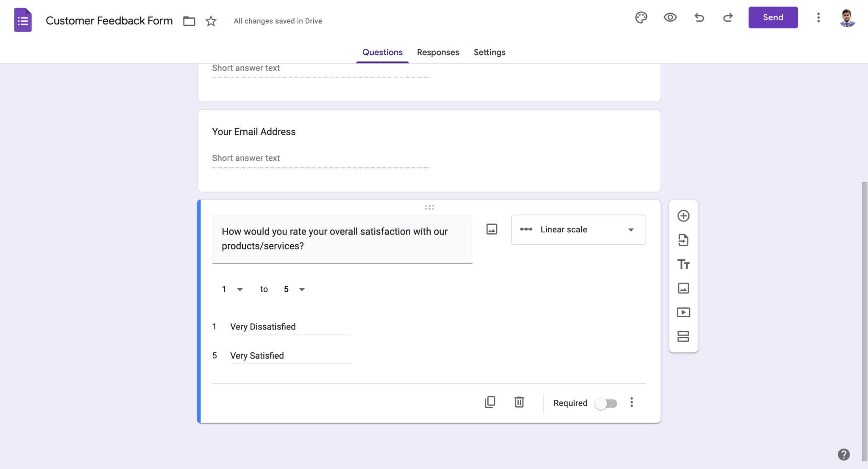Screen dimensions: 868x469
Task: Open the Linear scale question type dropdown
Action: point(578,229)
